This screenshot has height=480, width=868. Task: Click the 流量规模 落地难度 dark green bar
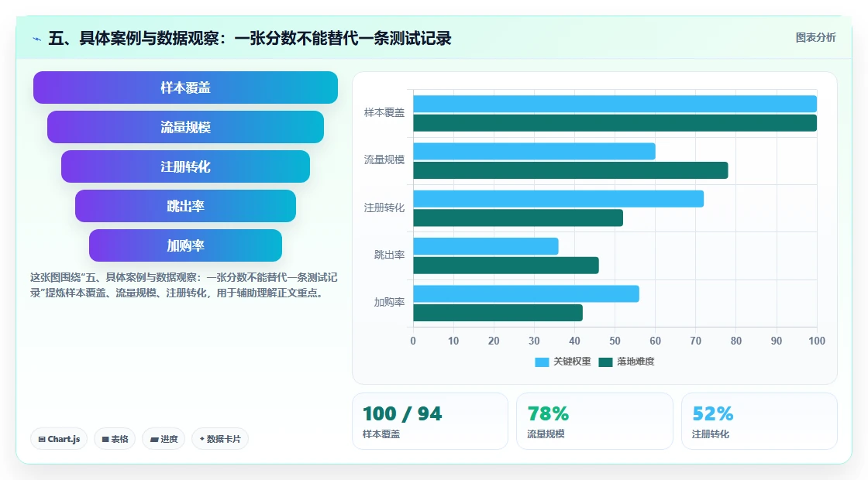pos(570,170)
